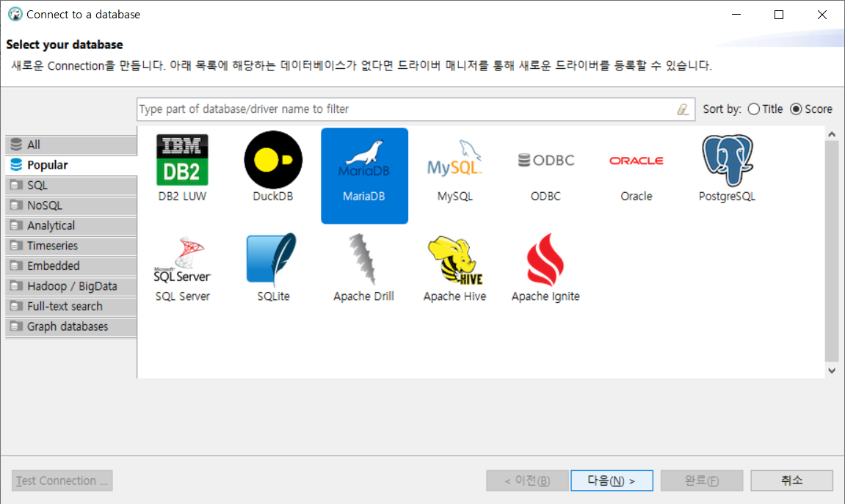845x504 pixels.
Task: Choose the Apache Drill icon
Action: pyautogui.click(x=363, y=259)
